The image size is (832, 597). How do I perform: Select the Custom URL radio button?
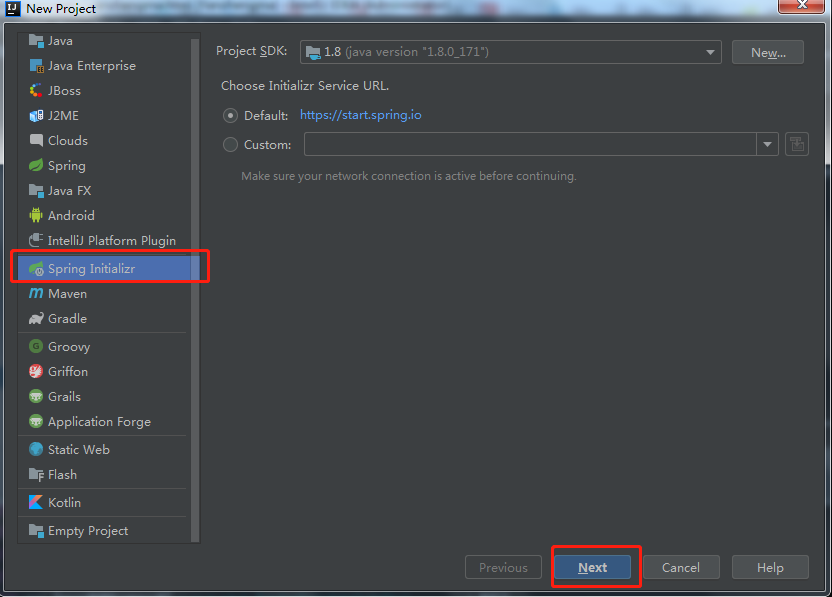click(230, 144)
